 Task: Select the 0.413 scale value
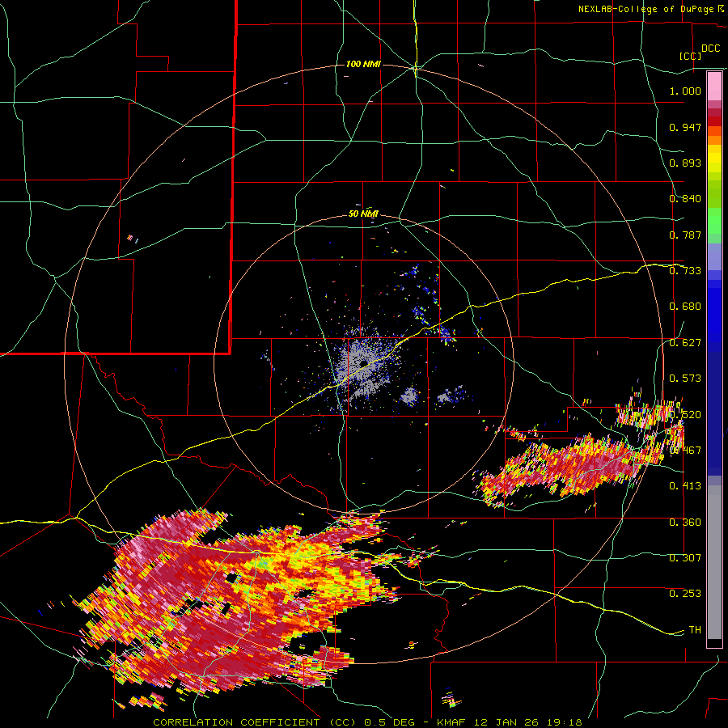click(685, 486)
